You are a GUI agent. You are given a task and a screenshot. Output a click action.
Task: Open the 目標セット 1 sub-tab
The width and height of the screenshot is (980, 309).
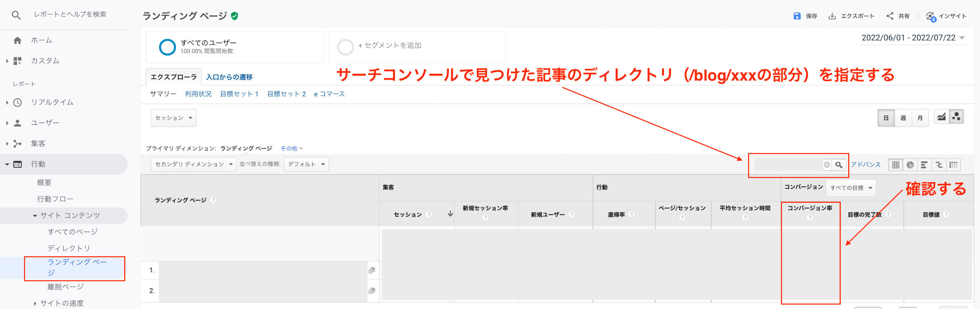click(x=239, y=94)
